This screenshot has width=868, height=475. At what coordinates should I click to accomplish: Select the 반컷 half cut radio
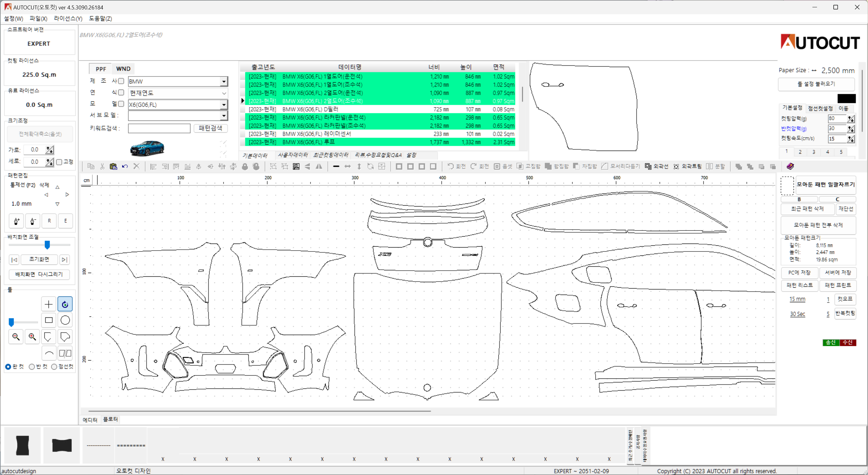[32, 367]
